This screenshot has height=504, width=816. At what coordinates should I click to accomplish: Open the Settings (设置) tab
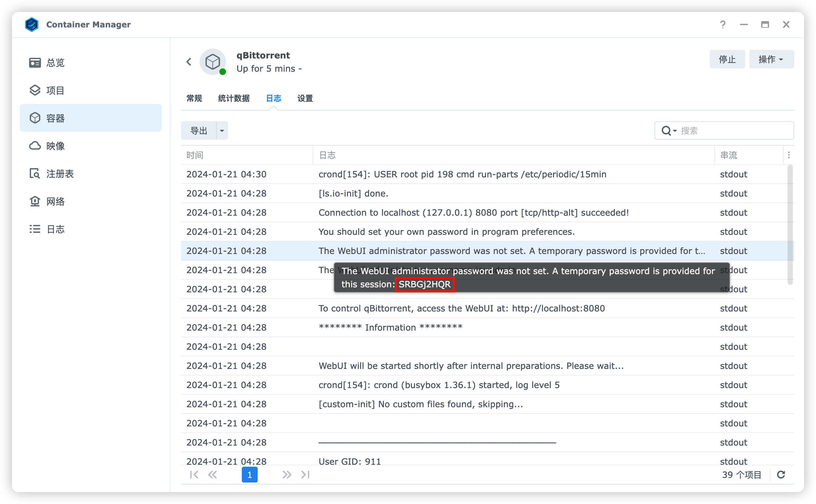coord(305,98)
